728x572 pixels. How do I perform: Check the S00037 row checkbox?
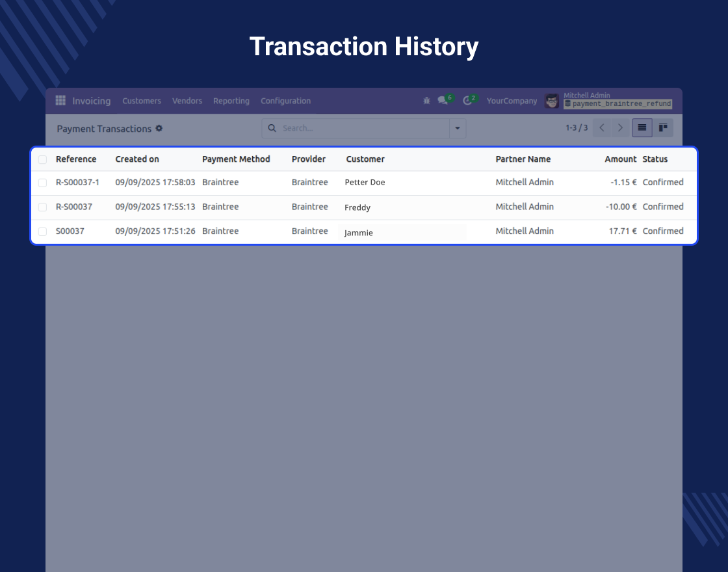click(x=42, y=231)
